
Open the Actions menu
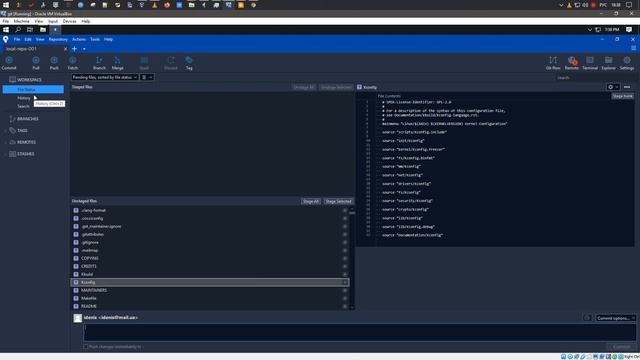coord(79,39)
